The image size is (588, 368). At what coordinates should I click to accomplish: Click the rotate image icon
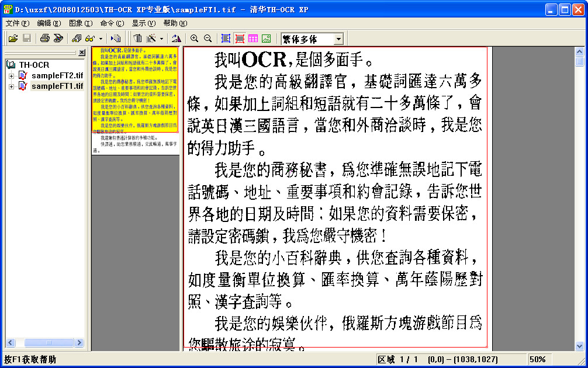click(177, 38)
